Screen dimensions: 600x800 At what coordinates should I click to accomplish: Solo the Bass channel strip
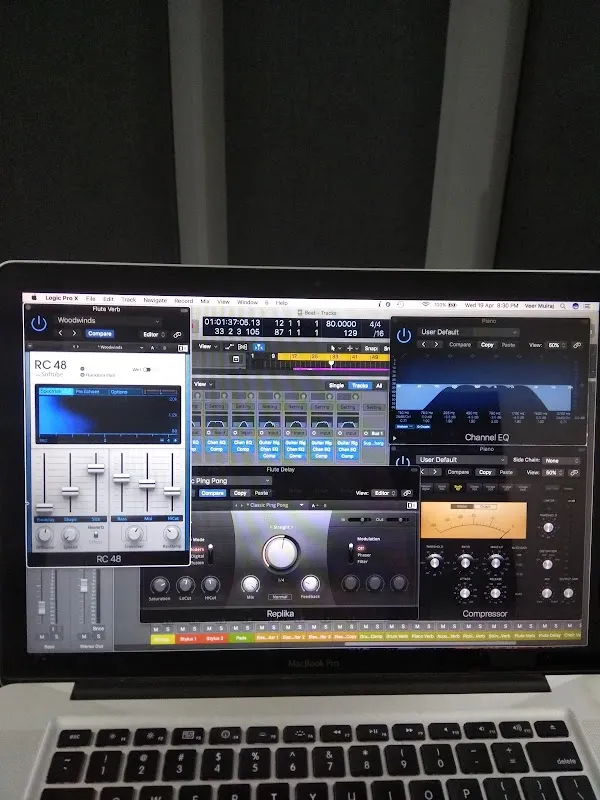pos(57,636)
